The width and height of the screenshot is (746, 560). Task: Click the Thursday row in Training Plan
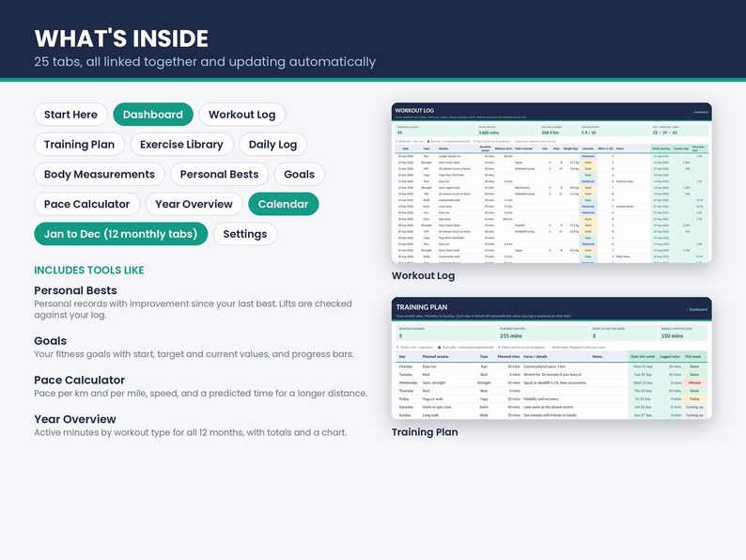pos(552,391)
